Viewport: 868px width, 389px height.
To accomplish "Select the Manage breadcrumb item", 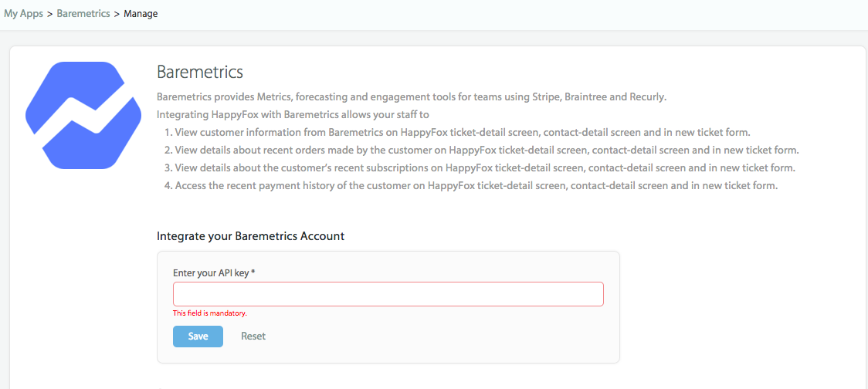I will (x=141, y=14).
